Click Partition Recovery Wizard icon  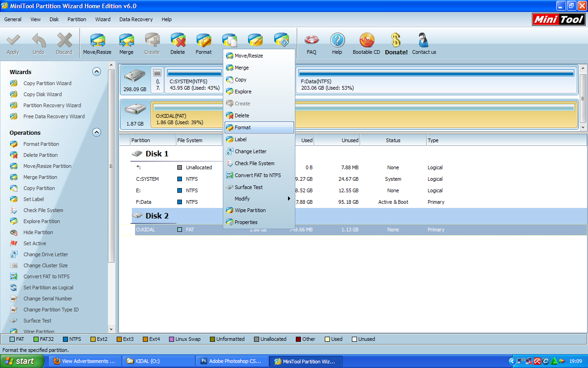point(14,105)
